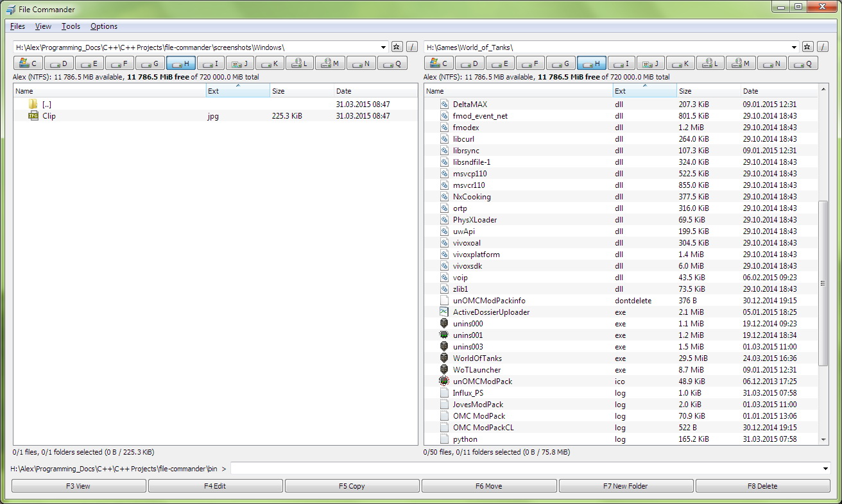Sort right panel by Ext column

[x=645, y=91]
